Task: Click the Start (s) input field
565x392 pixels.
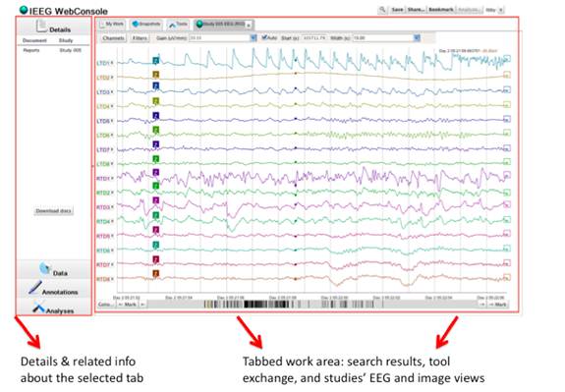Action: [313, 38]
